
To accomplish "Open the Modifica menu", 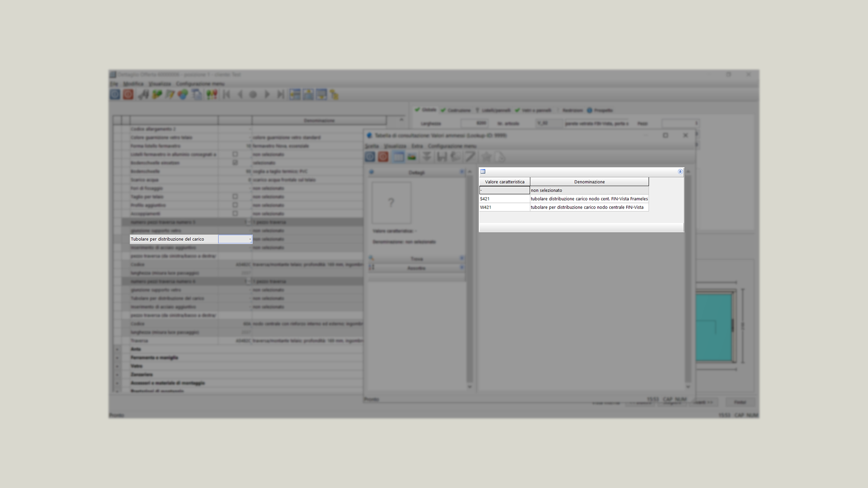I will (133, 84).
